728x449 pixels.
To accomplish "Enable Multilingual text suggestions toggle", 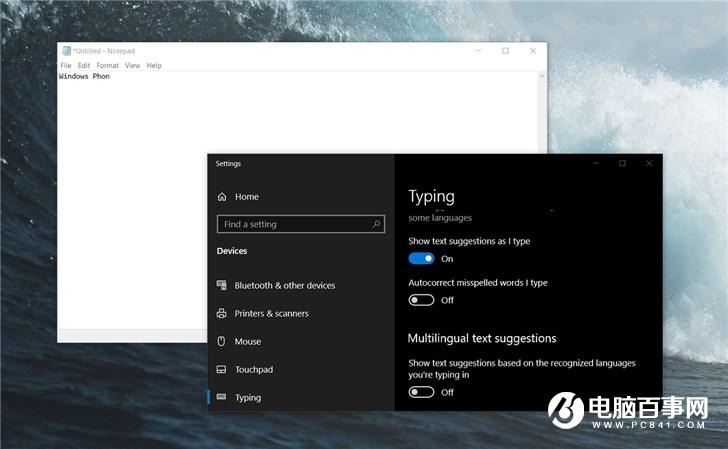I will click(421, 392).
